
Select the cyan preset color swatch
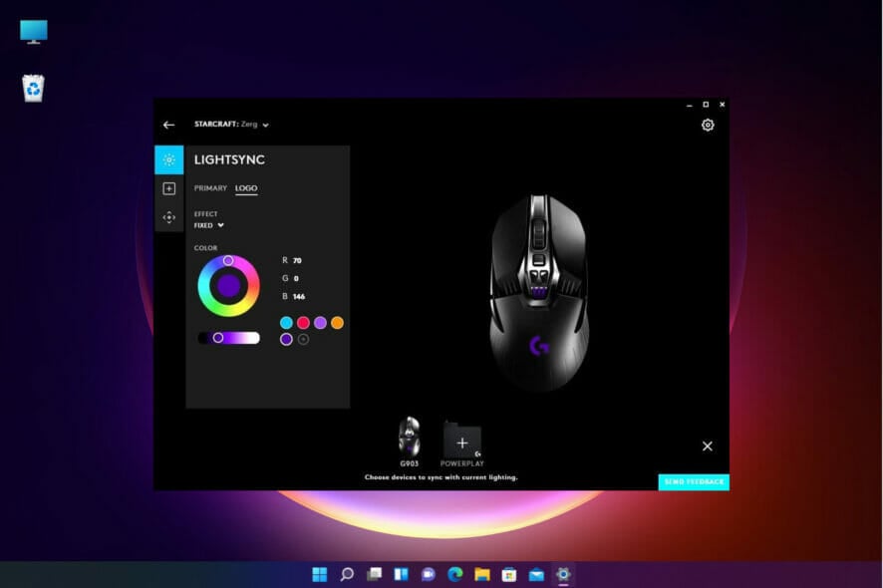[286, 320]
